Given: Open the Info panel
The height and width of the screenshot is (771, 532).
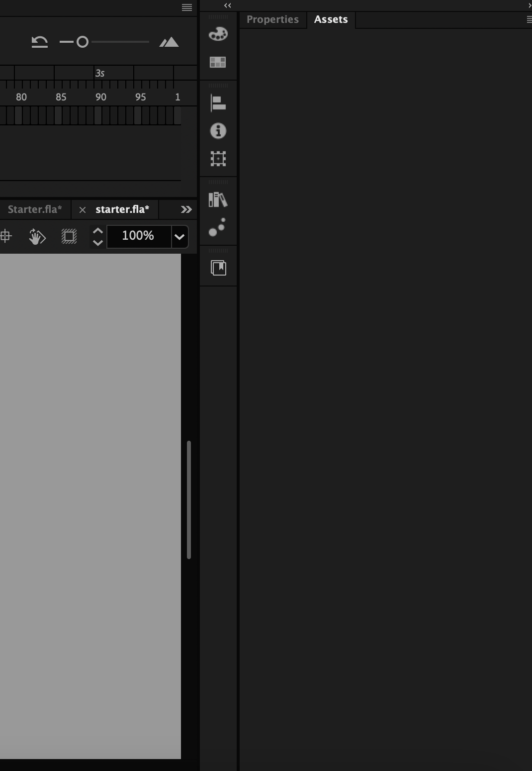Looking at the screenshot, I should coord(218,131).
